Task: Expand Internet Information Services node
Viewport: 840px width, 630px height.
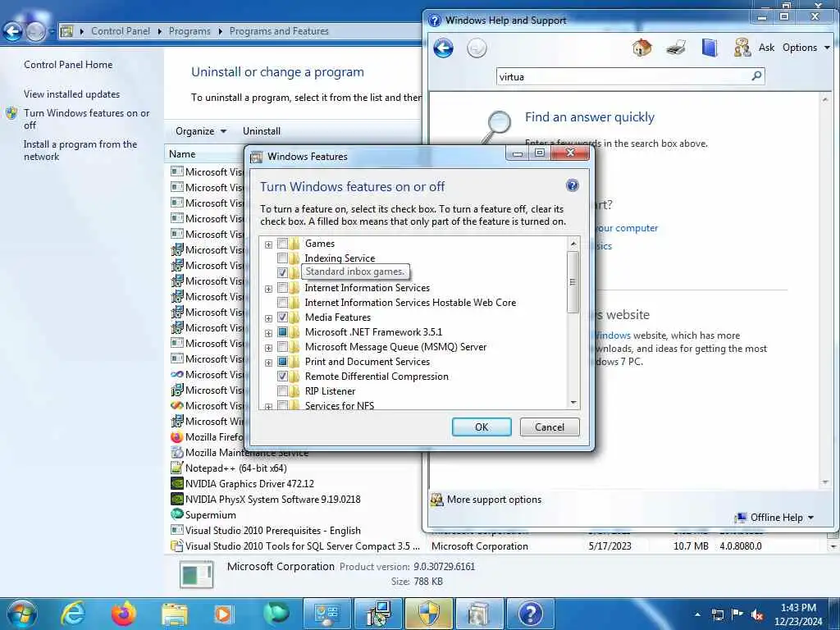Action: click(268, 289)
